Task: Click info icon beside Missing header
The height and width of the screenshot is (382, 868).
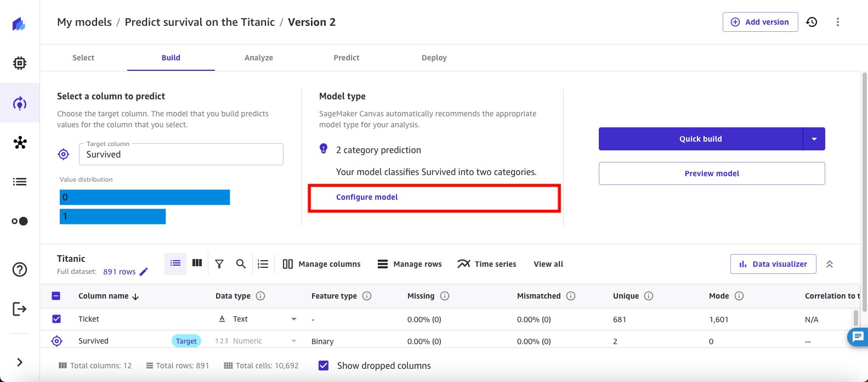Action: (445, 296)
